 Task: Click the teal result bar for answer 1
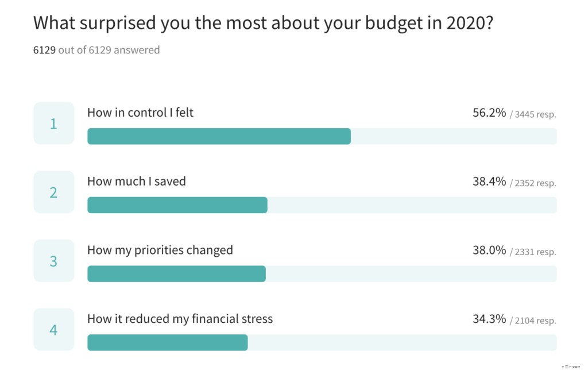[x=219, y=136]
